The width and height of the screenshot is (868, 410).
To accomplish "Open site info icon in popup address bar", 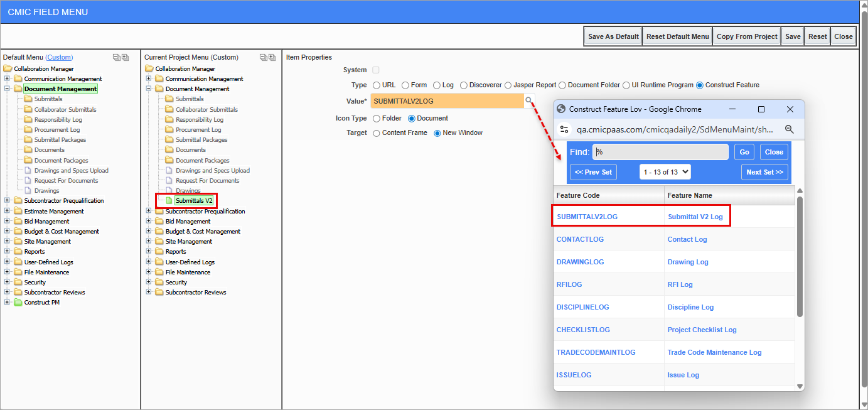I will [x=564, y=129].
